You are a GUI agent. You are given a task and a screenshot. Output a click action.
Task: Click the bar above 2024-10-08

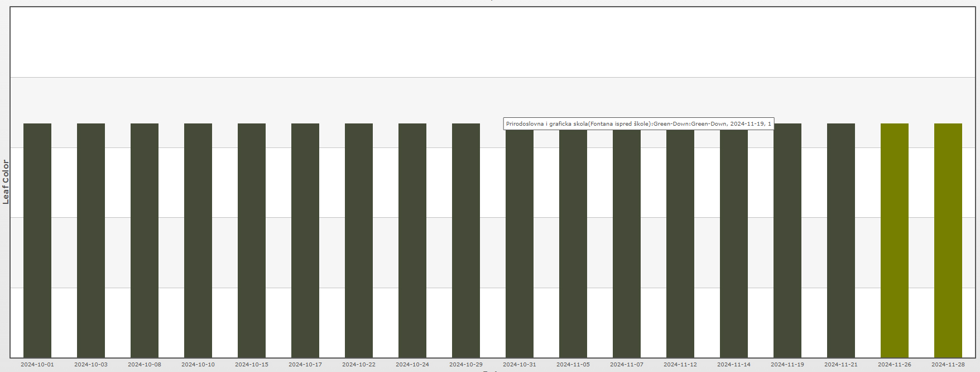coord(145,240)
